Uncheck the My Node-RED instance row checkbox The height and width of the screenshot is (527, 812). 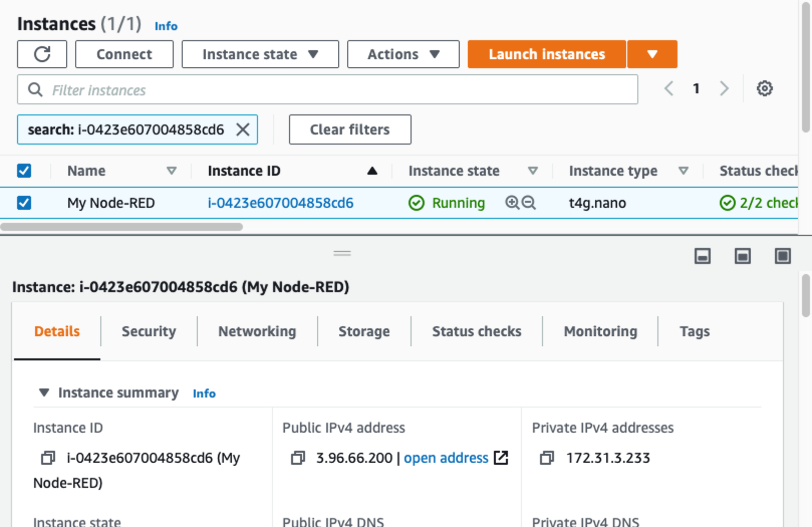pyautogui.click(x=24, y=203)
